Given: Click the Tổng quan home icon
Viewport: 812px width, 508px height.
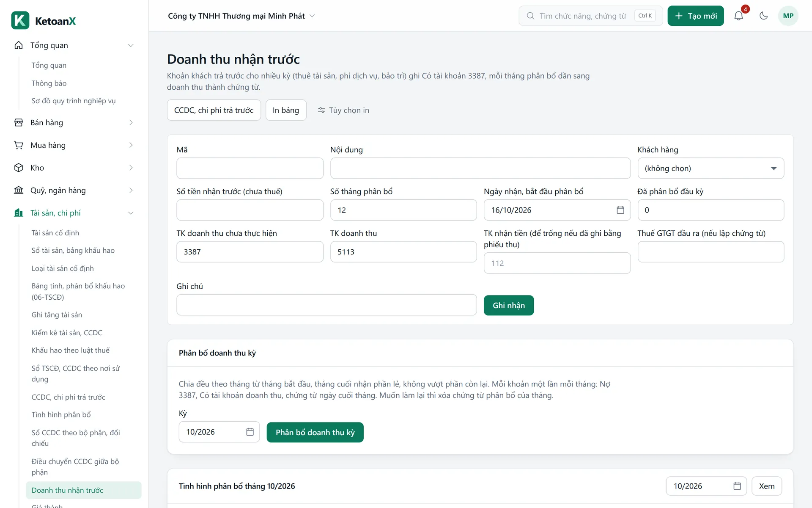Looking at the screenshot, I should (19, 45).
